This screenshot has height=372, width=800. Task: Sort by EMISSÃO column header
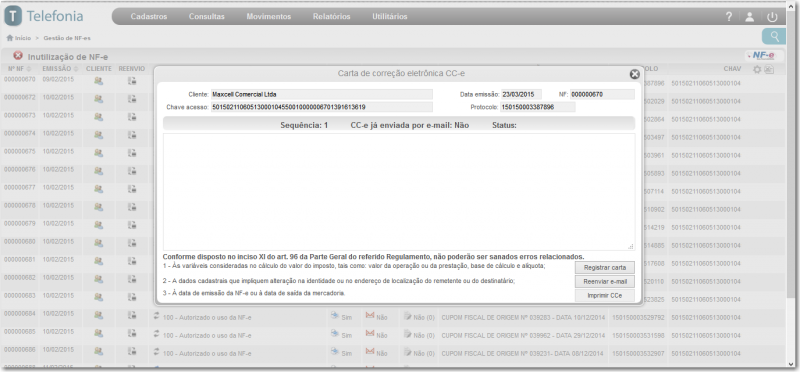pyautogui.click(x=60, y=68)
